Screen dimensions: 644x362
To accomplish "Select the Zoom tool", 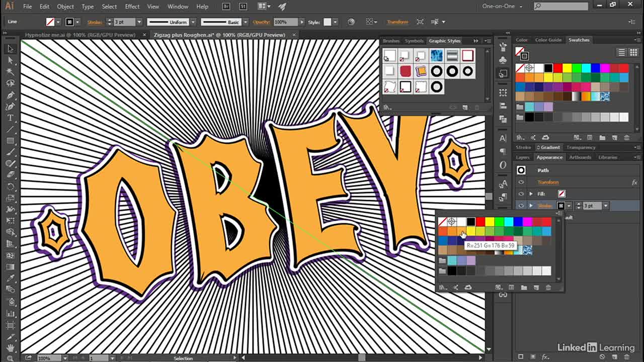I will (10, 357).
